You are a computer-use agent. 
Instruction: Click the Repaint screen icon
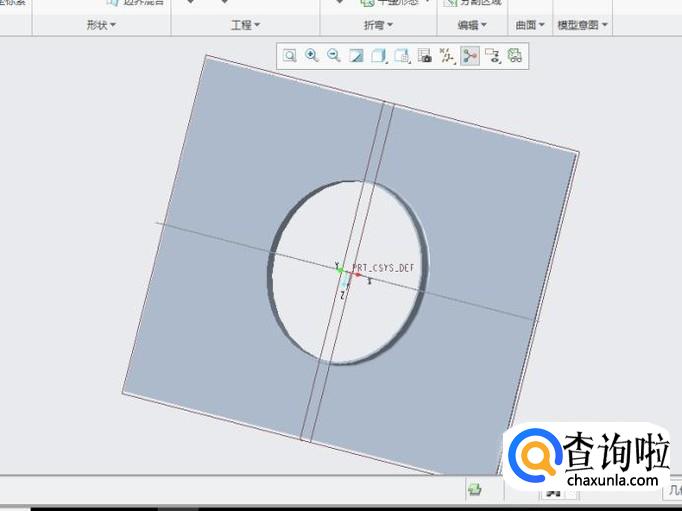point(357,56)
